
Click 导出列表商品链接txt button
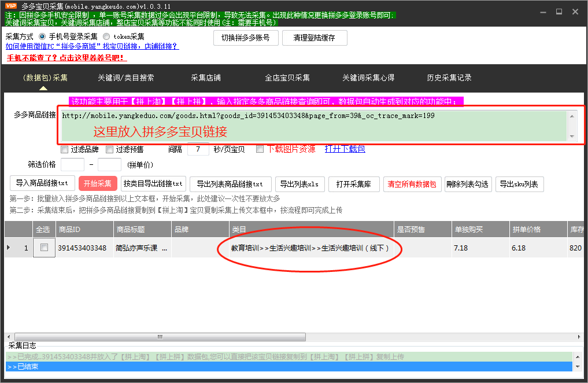(230, 184)
